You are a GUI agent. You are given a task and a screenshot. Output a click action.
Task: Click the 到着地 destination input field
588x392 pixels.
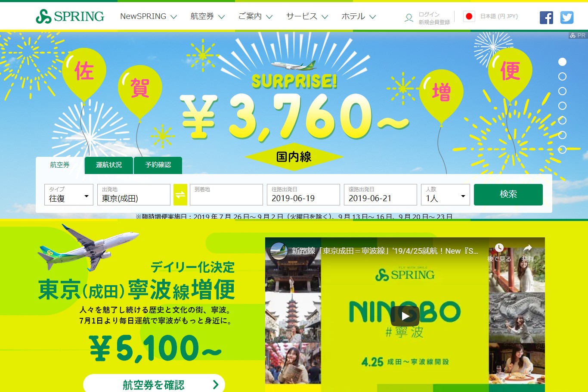226,195
